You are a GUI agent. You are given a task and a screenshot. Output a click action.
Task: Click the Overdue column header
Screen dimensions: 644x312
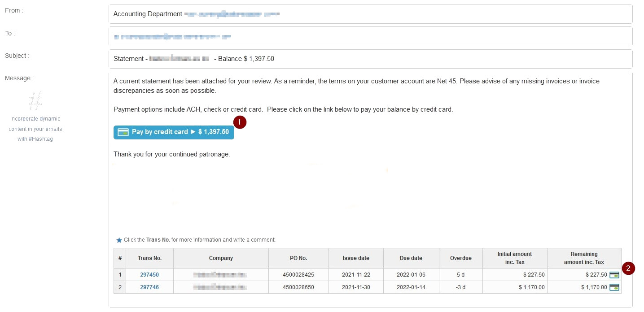pos(460,258)
